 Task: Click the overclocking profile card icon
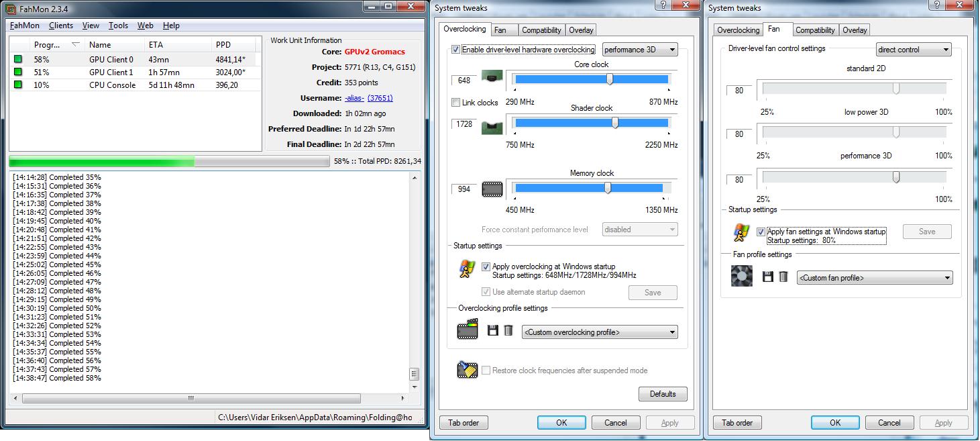467,330
